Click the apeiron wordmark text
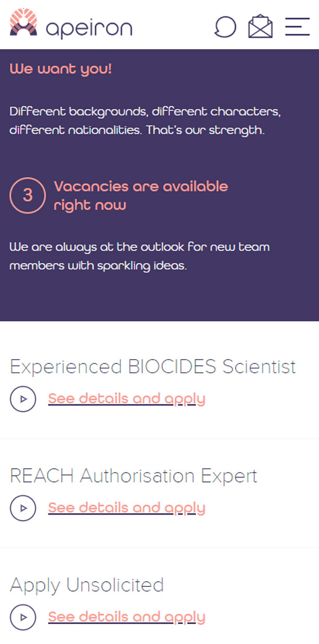Screen dimensions: 319x644 click(x=89, y=28)
